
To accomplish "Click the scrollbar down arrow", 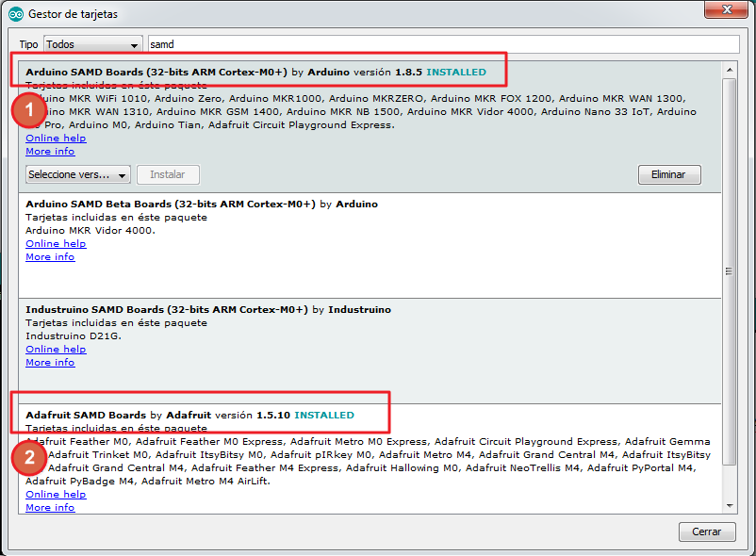I will point(730,505).
